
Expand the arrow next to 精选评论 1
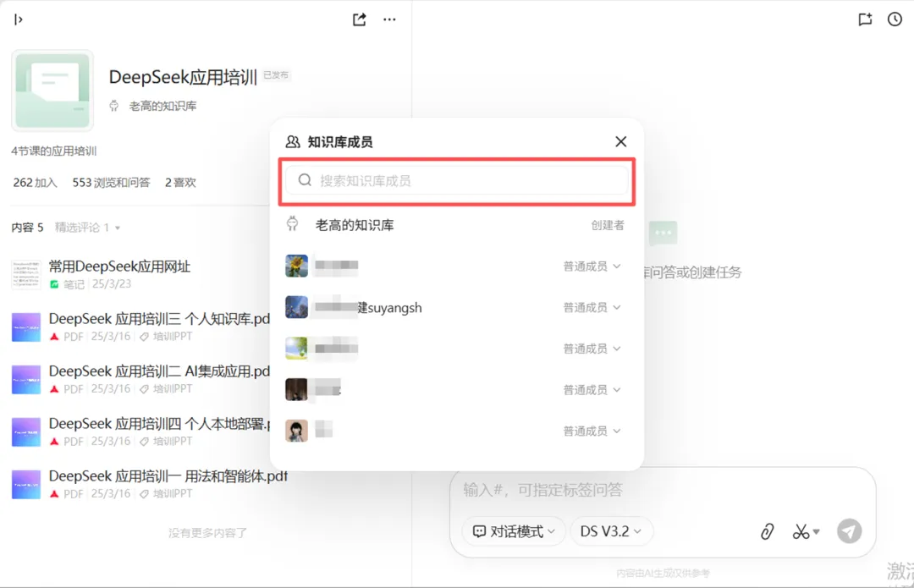[x=117, y=228]
